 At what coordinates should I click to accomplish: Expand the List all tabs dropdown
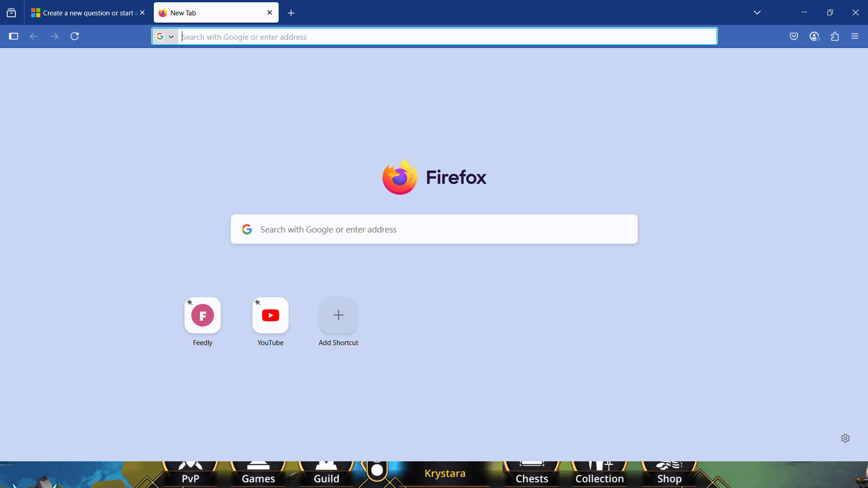click(757, 13)
